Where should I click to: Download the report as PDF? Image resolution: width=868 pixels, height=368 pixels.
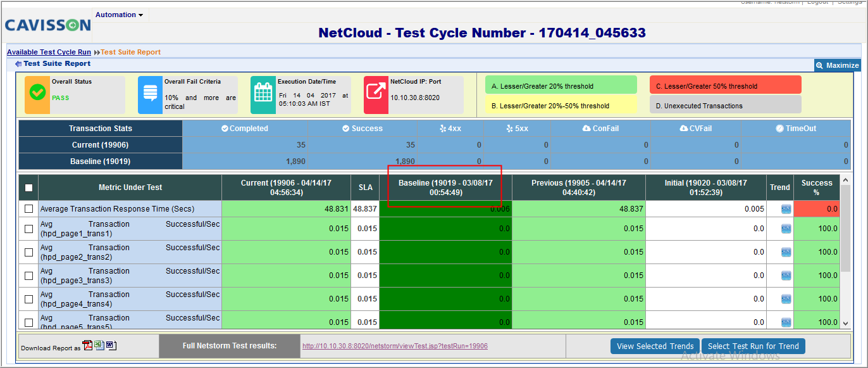coord(87,345)
